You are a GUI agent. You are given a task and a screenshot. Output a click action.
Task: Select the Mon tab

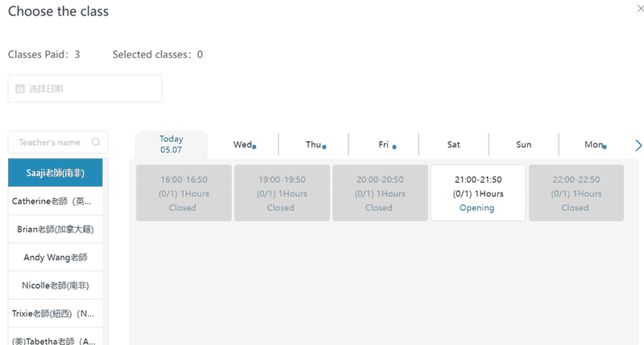[x=593, y=144]
